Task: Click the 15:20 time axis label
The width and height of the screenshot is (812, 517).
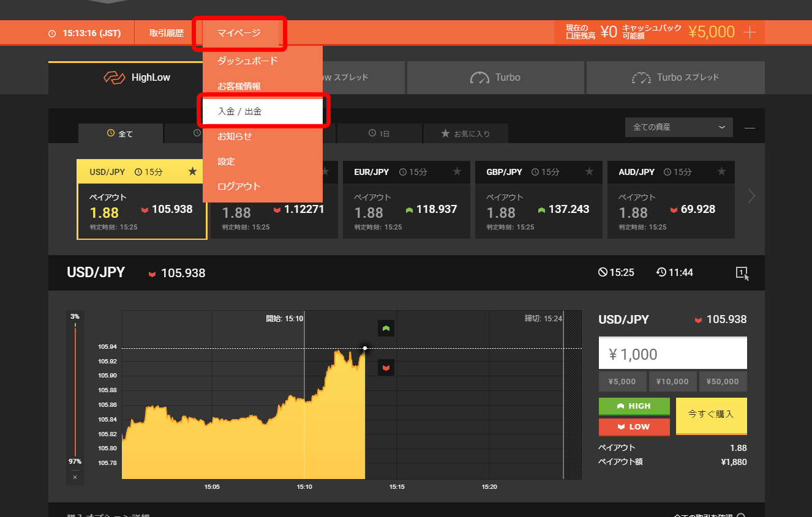Action: [x=489, y=487]
